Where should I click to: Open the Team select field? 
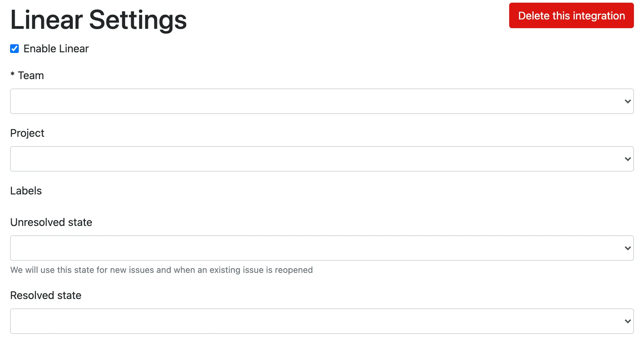pyautogui.click(x=315, y=101)
